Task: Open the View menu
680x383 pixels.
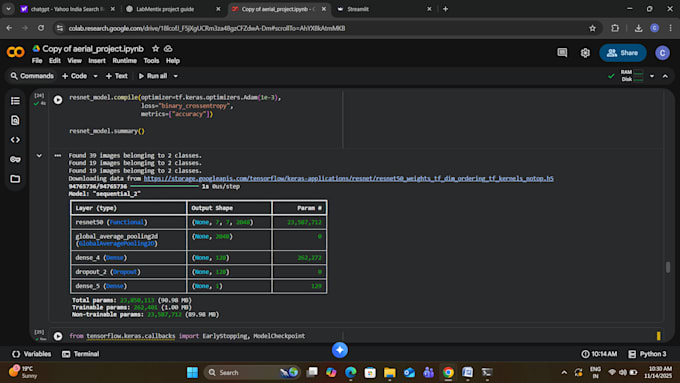Action: pos(74,61)
